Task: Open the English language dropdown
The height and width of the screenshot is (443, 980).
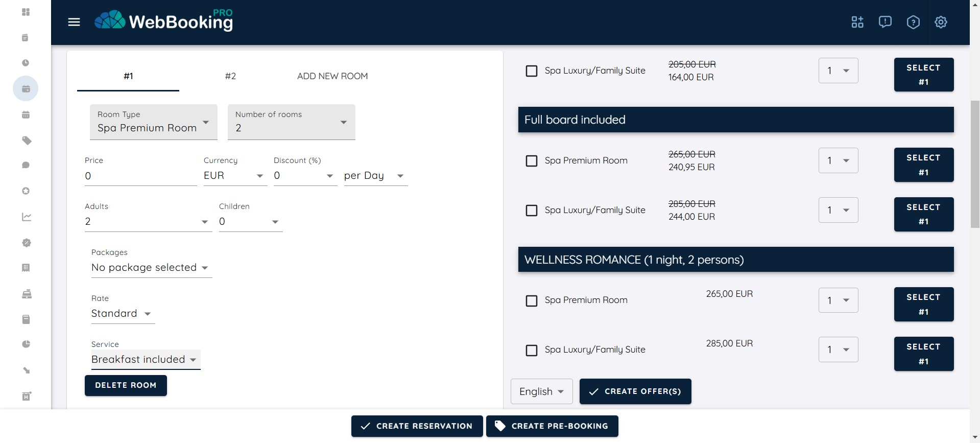Action: tap(541, 391)
